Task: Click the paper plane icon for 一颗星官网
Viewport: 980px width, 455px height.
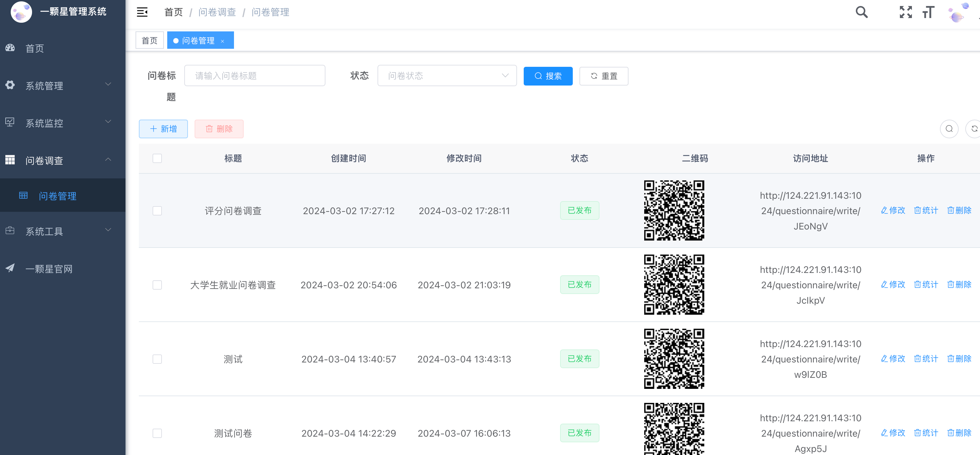Action: coord(10,268)
